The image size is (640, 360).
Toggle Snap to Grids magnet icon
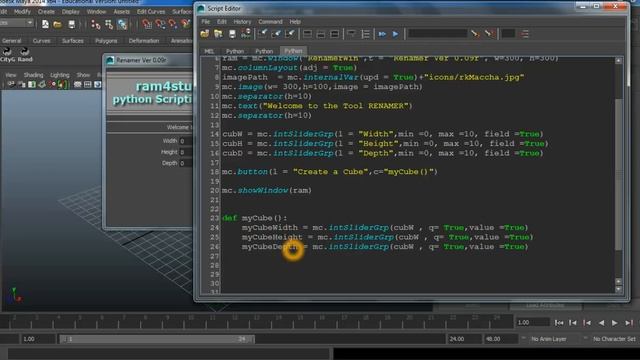[x=147, y=24]
